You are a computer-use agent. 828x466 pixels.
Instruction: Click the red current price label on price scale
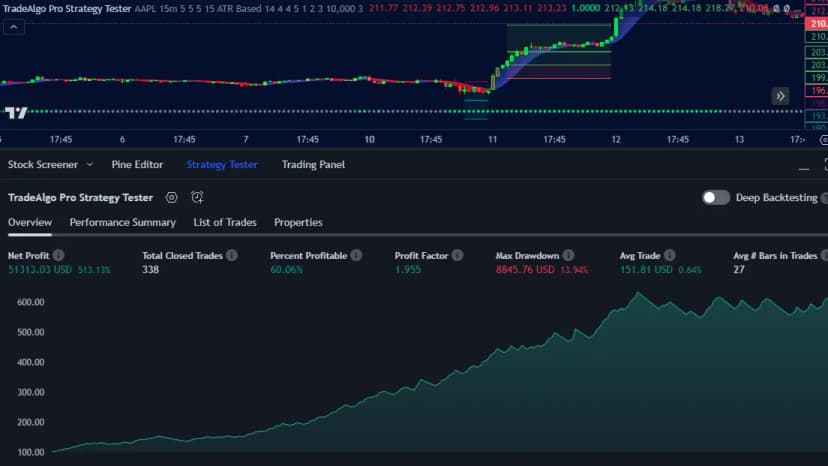816,24
